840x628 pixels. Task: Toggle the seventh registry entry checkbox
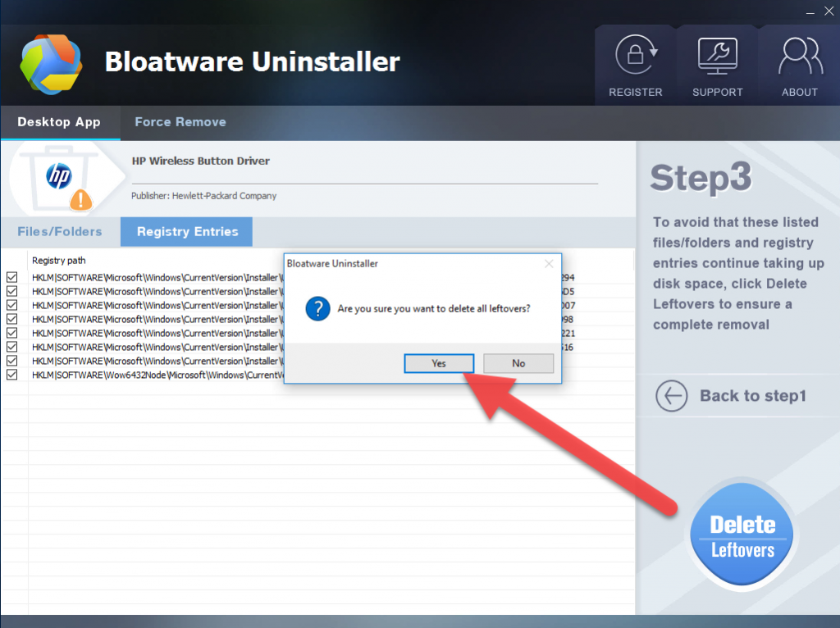tap(11, 361)
